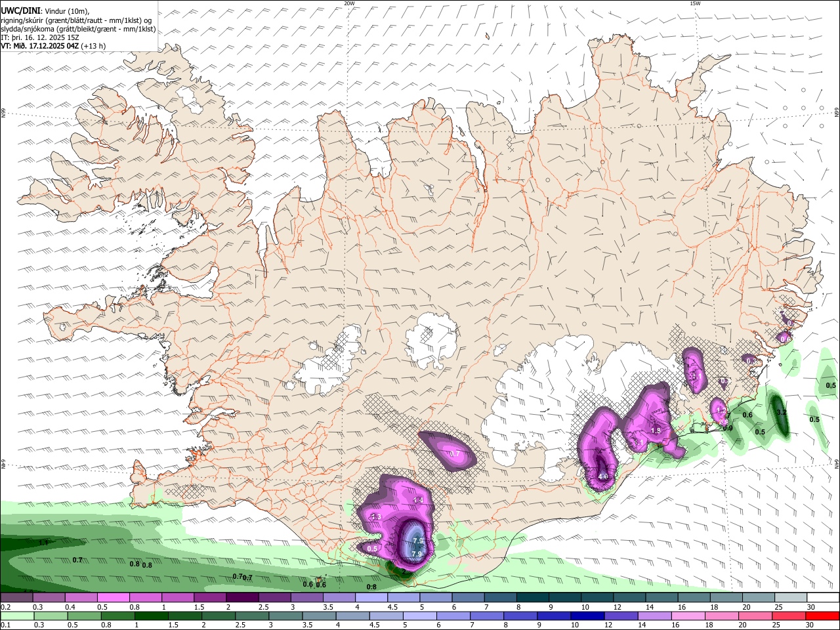The image size is (840, 630).
Task: Click the 0.7 value inside the inland purple blob
Action: tap(455, 453)
